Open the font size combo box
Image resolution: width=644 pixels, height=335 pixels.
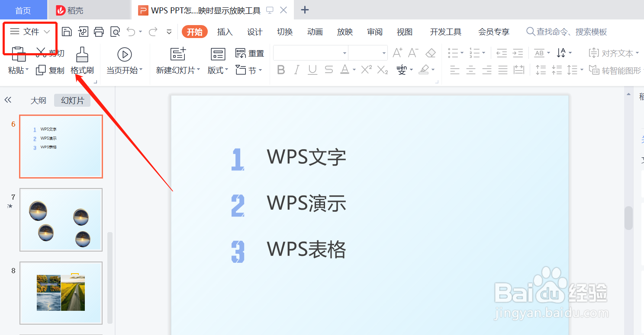[367, 53]
